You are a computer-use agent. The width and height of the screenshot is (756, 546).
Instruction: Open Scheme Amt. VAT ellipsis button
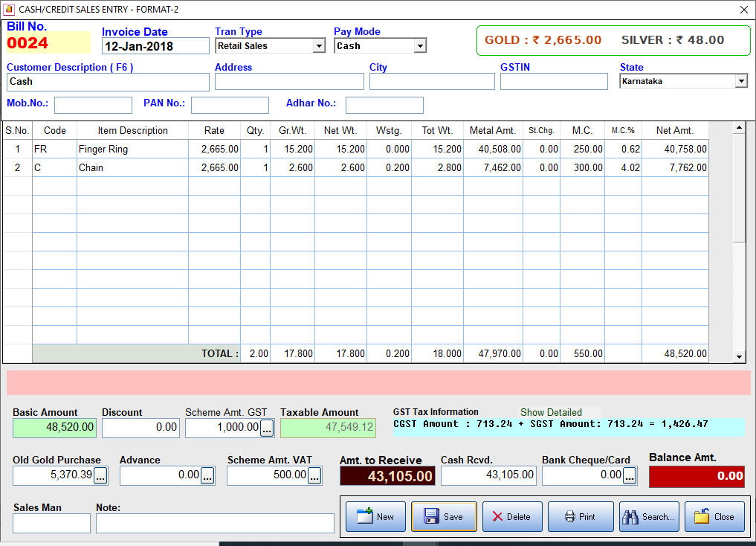coord(314,476)
